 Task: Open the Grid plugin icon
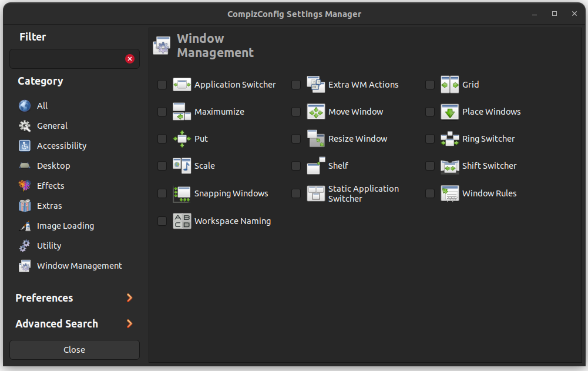[449, 85]
